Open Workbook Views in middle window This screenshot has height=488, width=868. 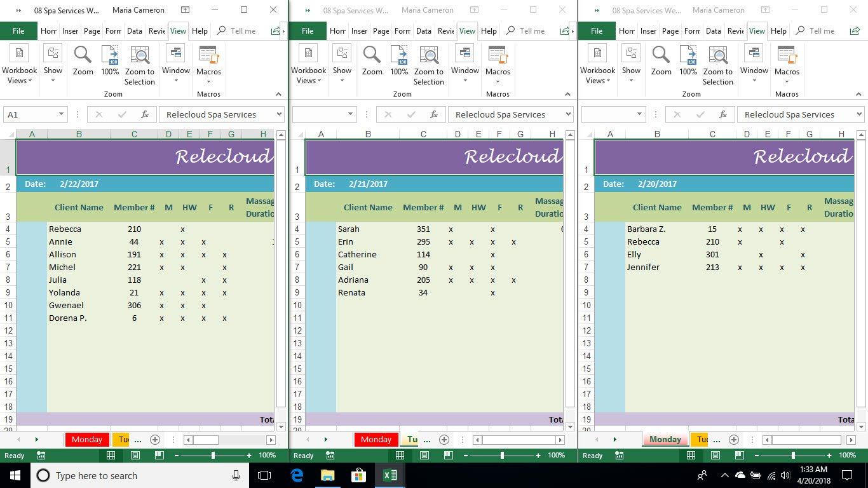coord(308,65)
